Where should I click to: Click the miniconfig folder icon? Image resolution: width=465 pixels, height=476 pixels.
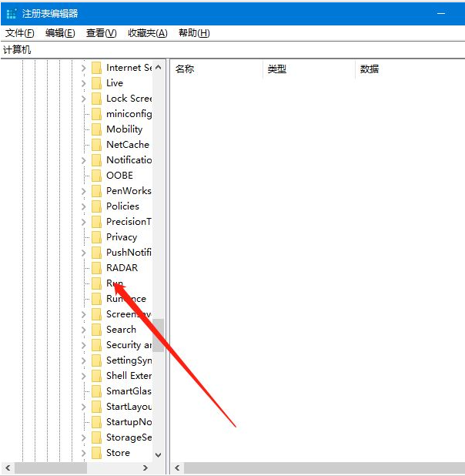(x=96, y=114)
